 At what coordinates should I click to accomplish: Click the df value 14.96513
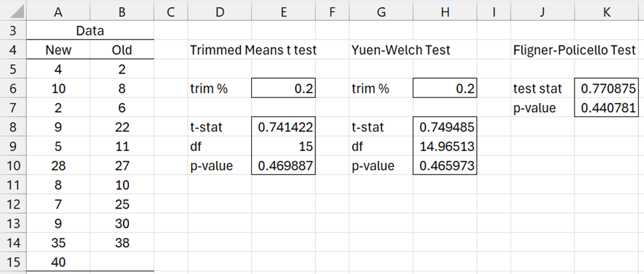(445, 146)
